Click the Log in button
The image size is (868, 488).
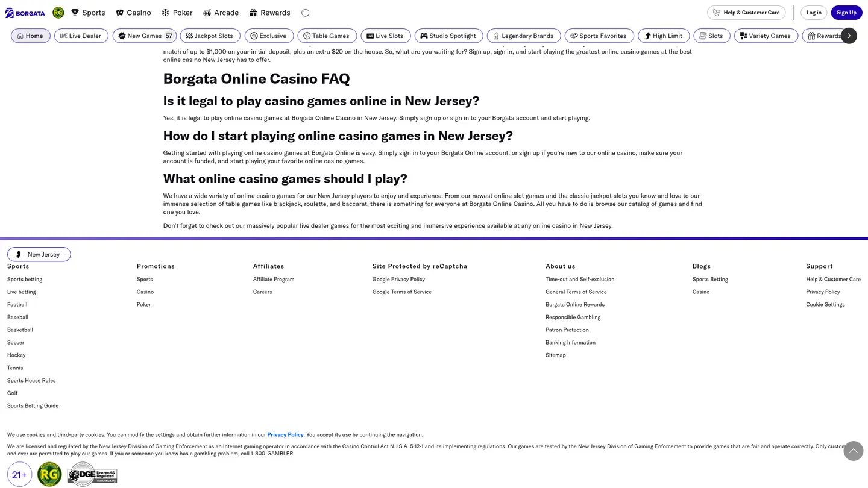pyautogui.click(x=814, y=13)
